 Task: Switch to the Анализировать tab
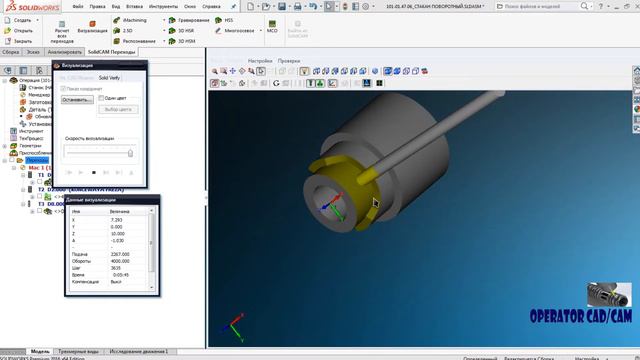[64, 52]
